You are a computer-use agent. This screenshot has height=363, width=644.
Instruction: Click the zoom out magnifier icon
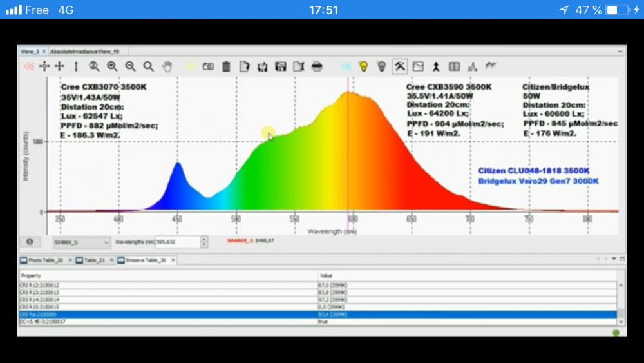[130, 66]
